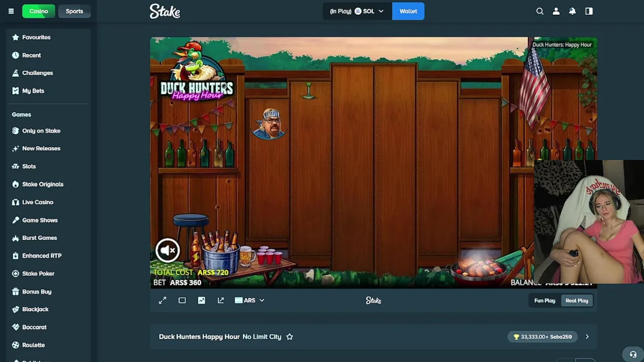Click the Duck Hunters Happy Hour title
The width and height of the screenshot is (644, 362).
pyautogui.click(x=199, y=337)
